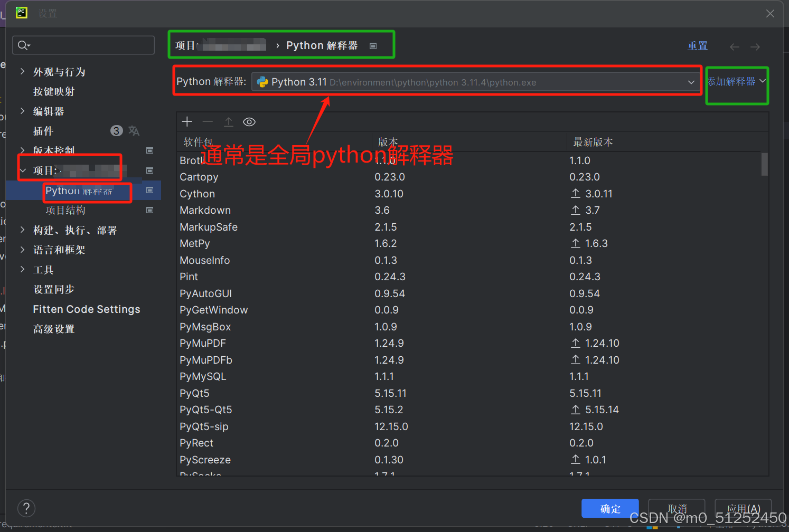Open Fitten Code Settings page

click(x=87, y=309)
